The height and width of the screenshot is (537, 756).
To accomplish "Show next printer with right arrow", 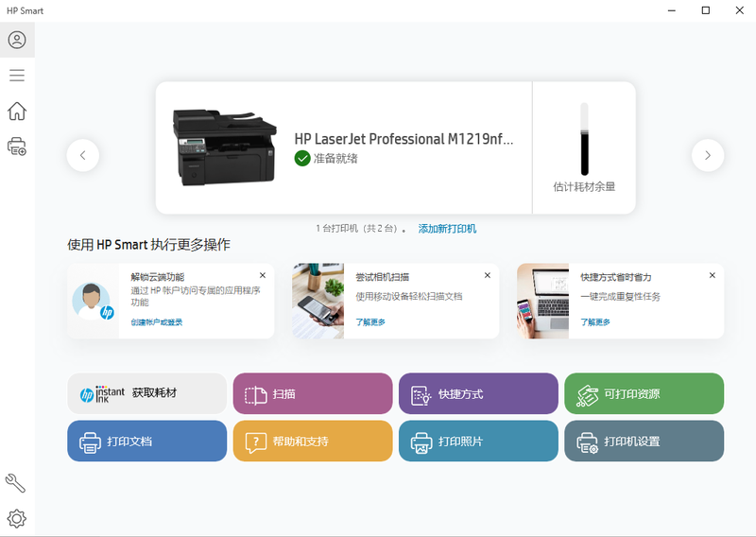I will (708, 155).
